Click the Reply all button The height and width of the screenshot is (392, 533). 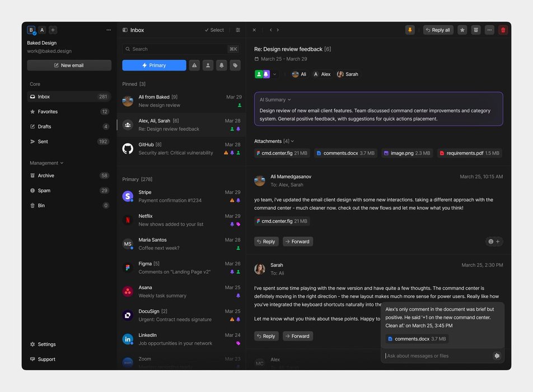(438, 30)
